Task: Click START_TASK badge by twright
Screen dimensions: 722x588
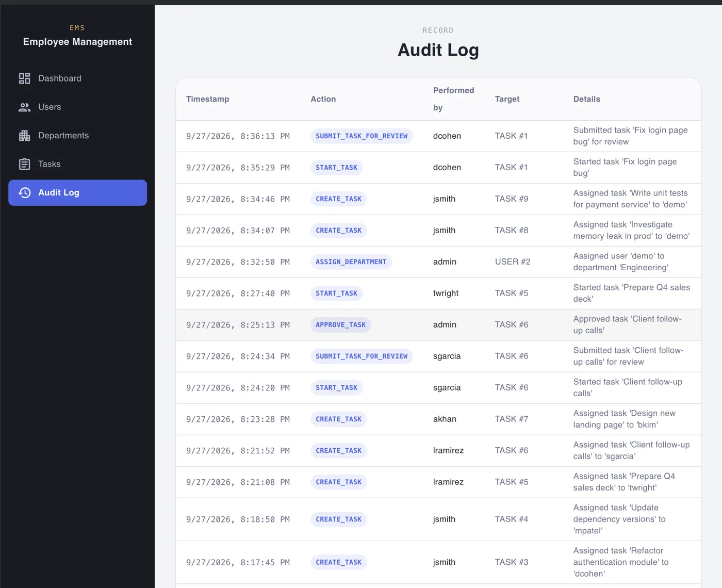Action: pyautogui.click(x=336, y=293)
